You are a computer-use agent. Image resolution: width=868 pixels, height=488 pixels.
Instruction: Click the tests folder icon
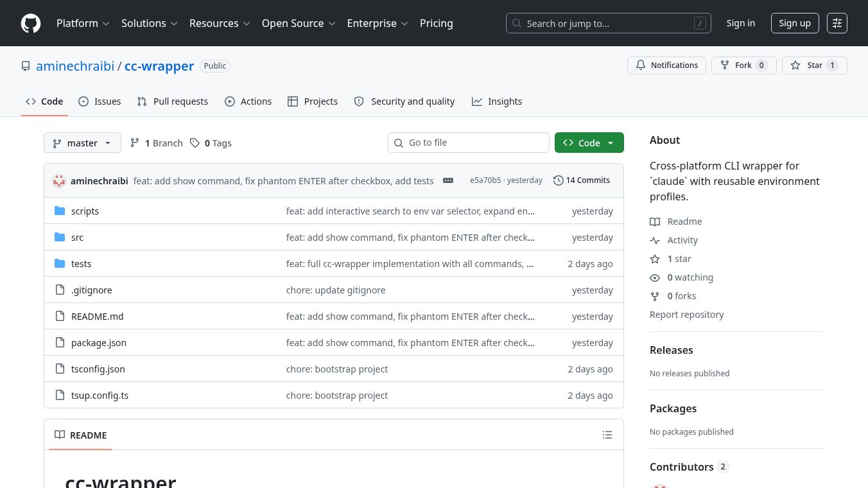pyautogui.click(x=60, y=264)
